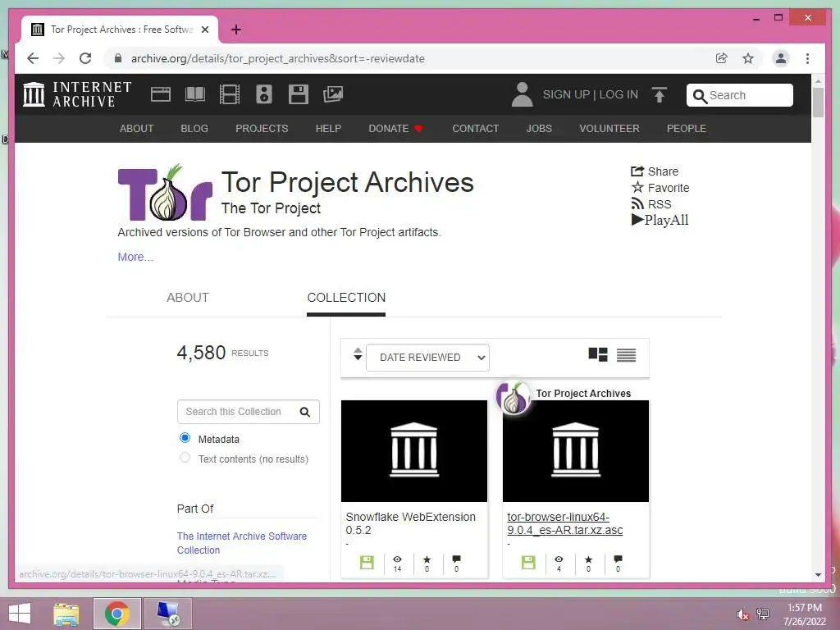Open DONATE in the nav bar
840x630 pixels.
pos(395,129)
